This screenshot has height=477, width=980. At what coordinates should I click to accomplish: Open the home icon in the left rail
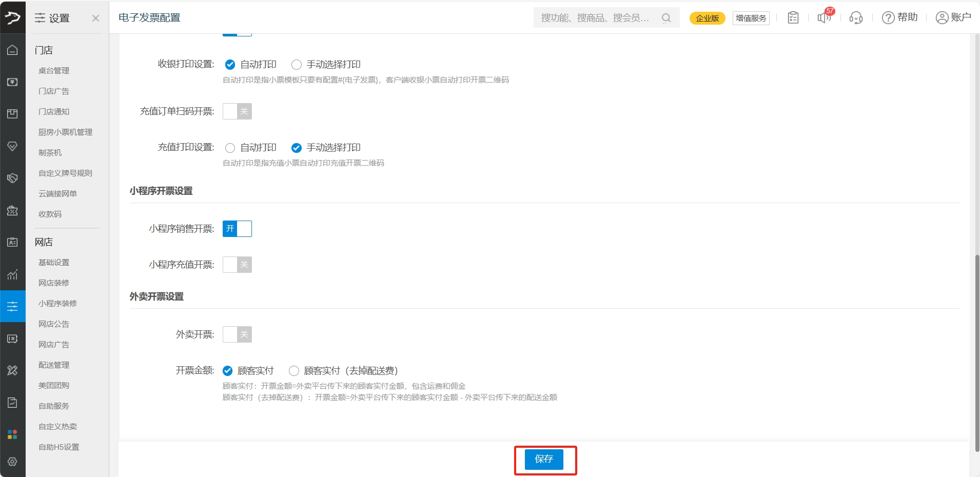click(12, 50)
